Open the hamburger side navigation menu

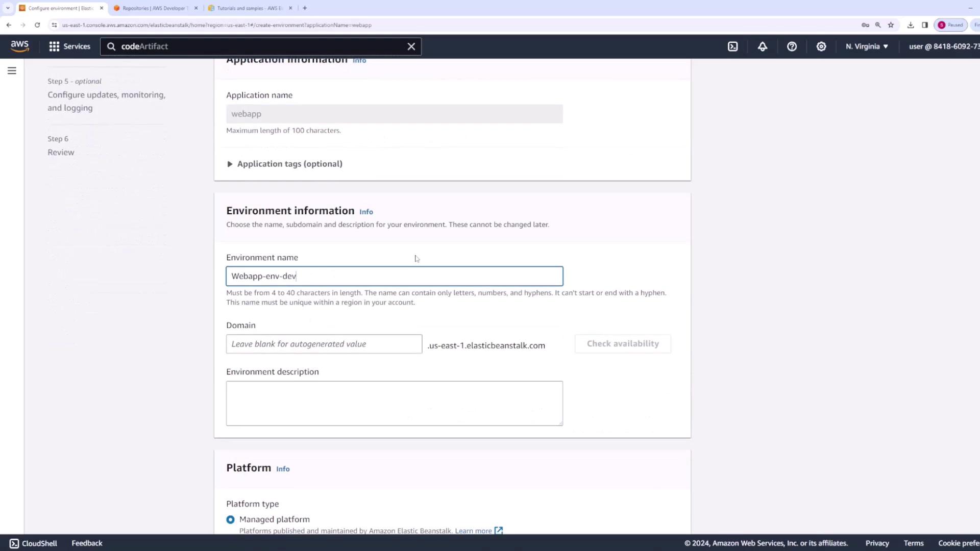(12, 71)
